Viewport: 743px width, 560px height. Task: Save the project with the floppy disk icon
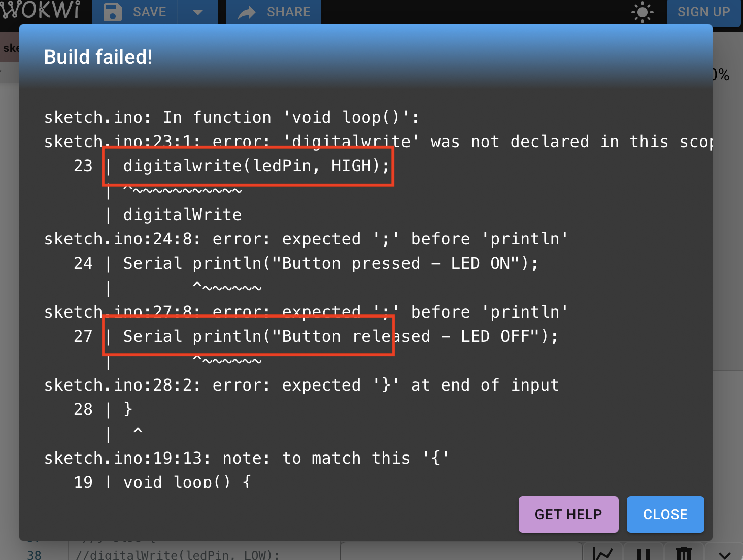tap(113, 12)
